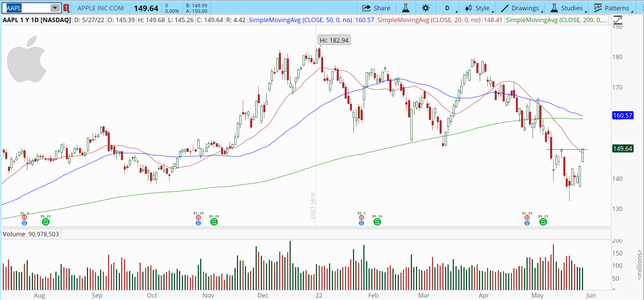Click the L: 145.26 low value
Image resolution: width=644 pixels, height=300 pixels.
(181, 20)
